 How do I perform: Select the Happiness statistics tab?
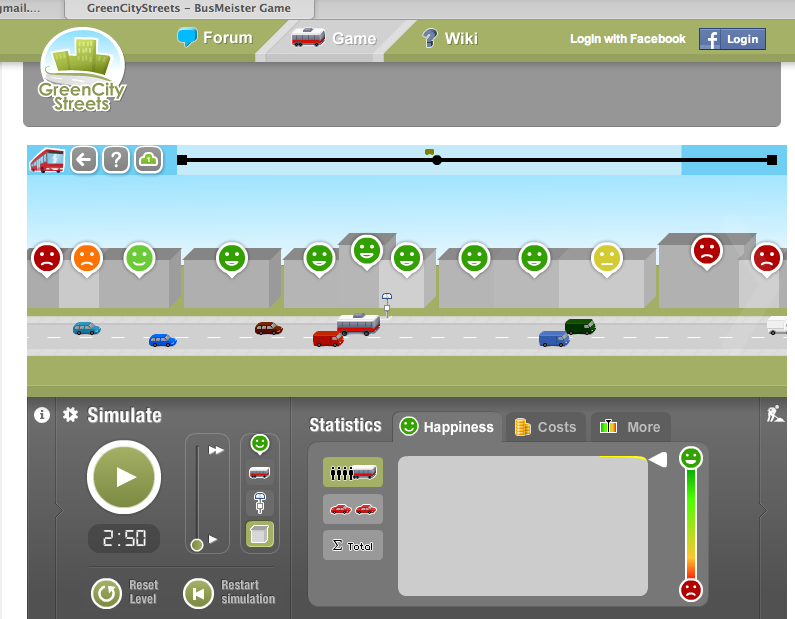click(x=447, y=427)
